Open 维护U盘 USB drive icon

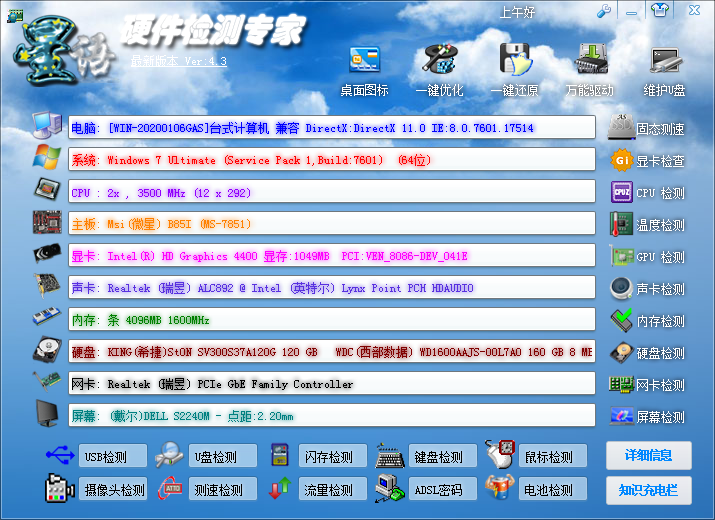666,61
